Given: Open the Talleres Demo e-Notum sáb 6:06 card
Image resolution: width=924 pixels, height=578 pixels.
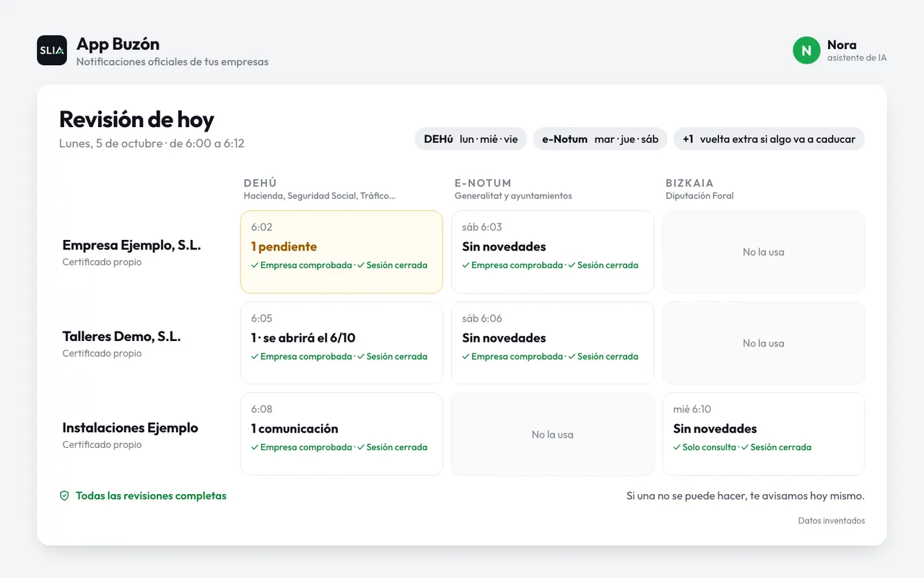Looking at the screenshot, I should [552, 343].
